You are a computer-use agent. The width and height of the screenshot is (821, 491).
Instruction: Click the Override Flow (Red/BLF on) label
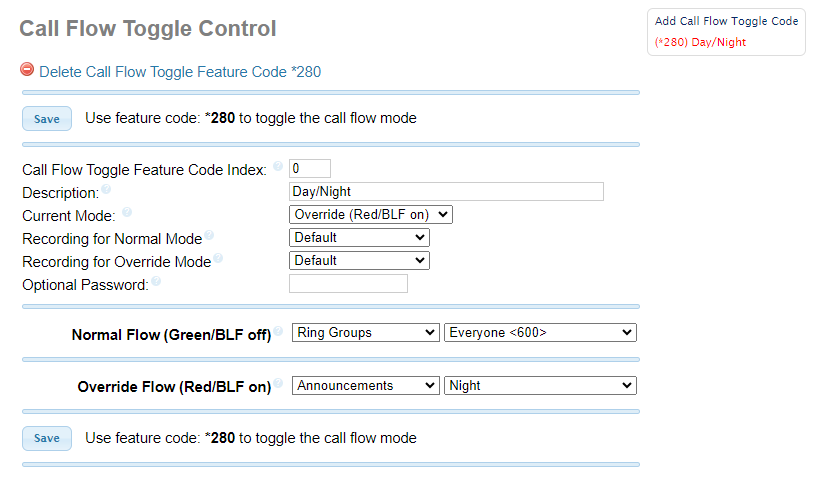[174, 387]
